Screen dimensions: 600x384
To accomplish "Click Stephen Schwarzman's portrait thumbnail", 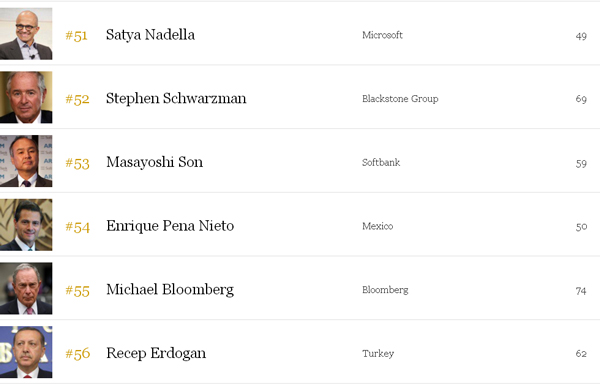I will 26,97.
